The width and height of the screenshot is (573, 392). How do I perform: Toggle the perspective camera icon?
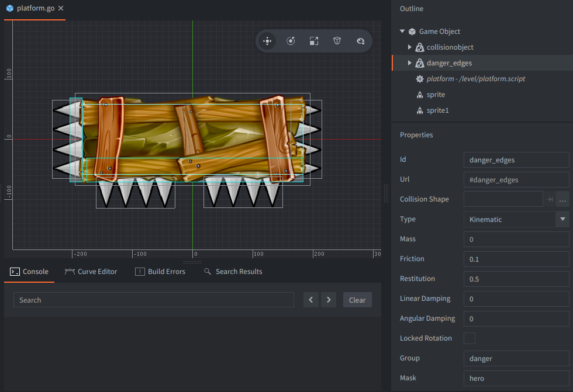337,41
